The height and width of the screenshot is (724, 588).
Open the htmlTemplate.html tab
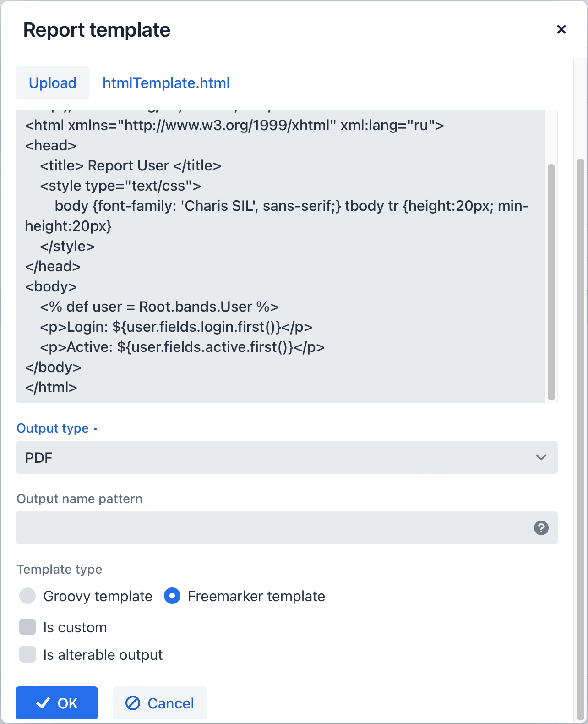(x=166, y=82)
